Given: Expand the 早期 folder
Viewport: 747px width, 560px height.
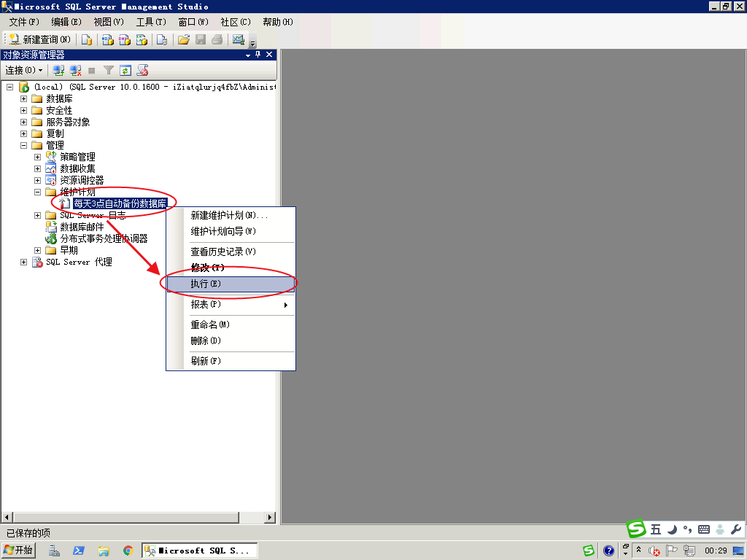Looking at the screenshot, I should click(38, 251).
